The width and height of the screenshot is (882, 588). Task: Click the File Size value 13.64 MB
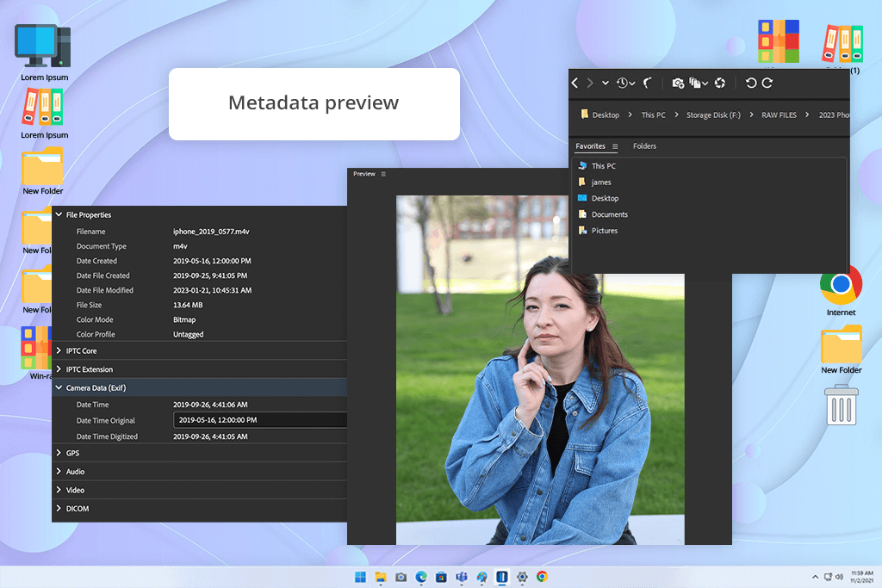[x=188, y=306]
